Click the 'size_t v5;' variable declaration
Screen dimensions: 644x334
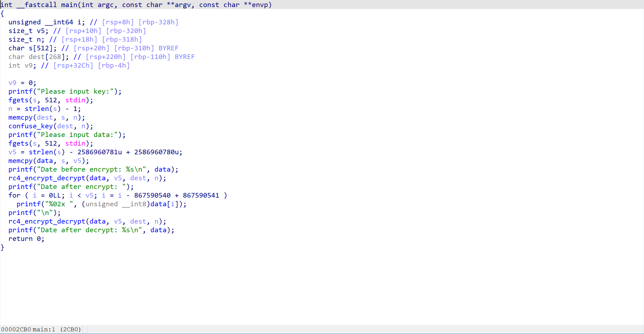(x=28, y=31)
